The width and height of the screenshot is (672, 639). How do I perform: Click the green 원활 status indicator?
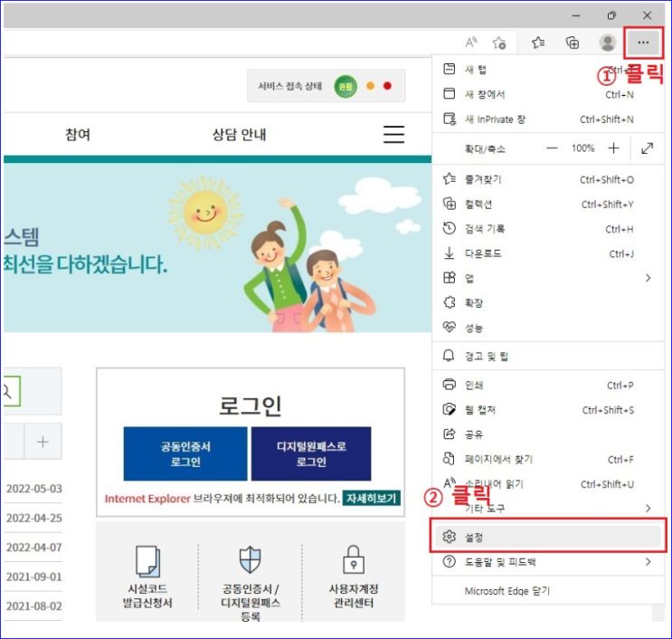coord(345,86)
